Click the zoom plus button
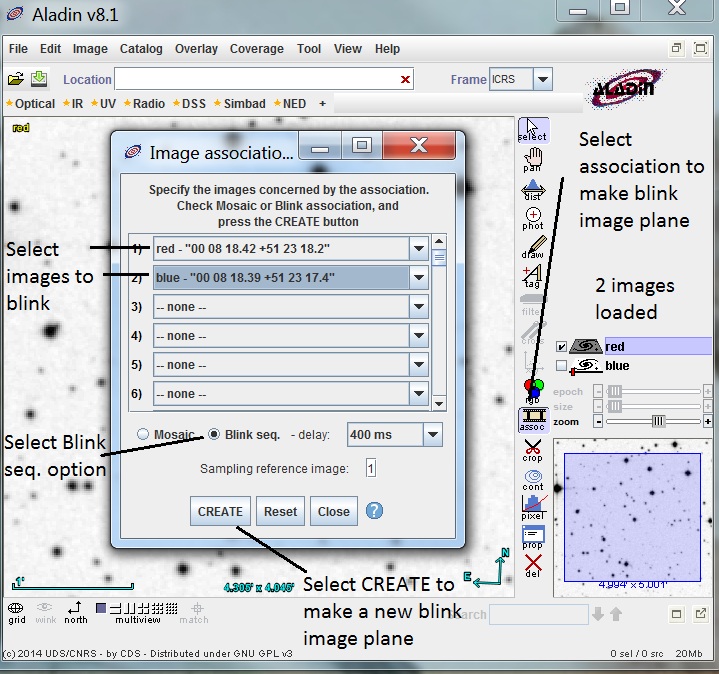 pos(708,421)
